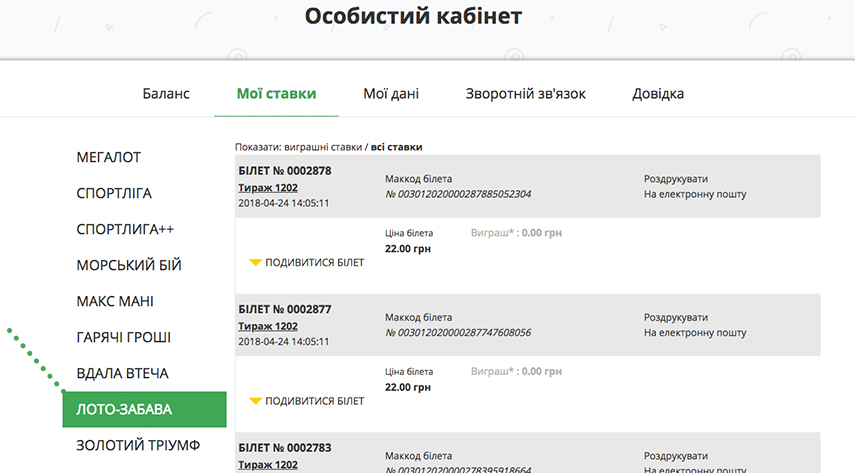Click yellow arrow icon under ticket 0002877

(x=255, y=402)
